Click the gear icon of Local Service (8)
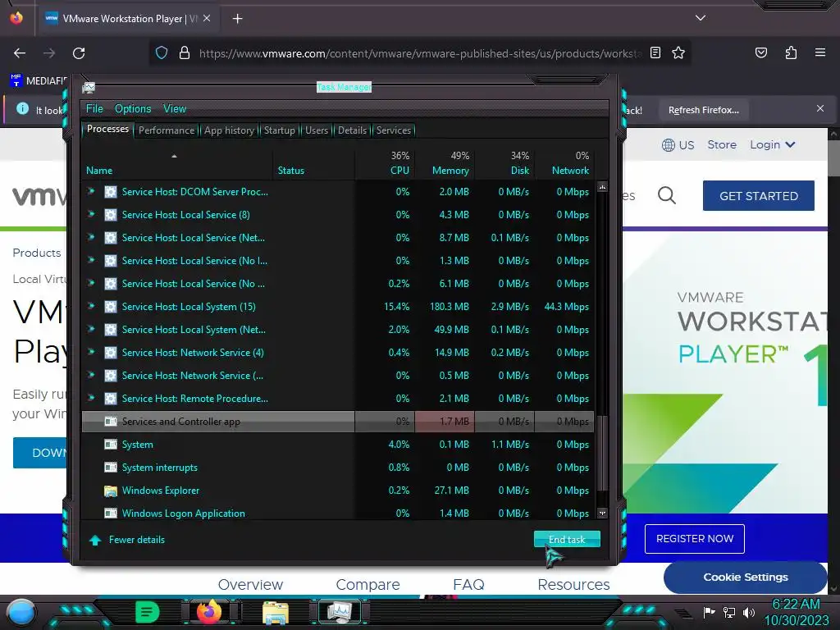 111,215
